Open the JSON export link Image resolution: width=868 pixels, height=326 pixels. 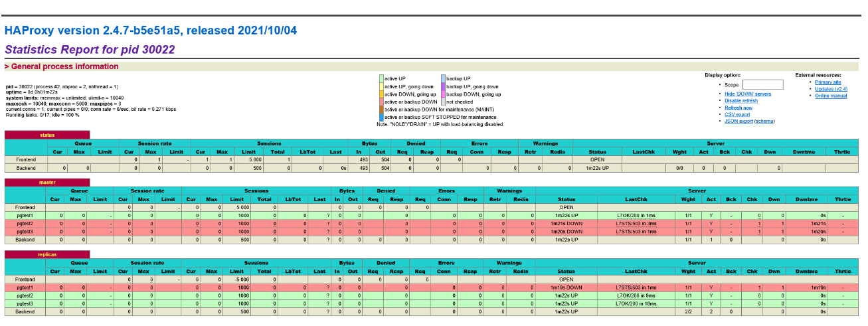(x=738, y=122)
